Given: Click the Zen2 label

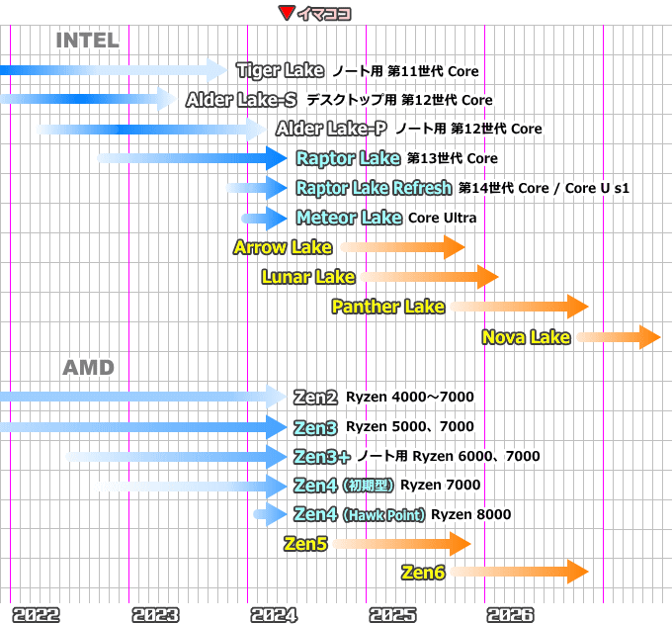Looking at the screenshot, I should pyautogui.click(x=315, y=398).
